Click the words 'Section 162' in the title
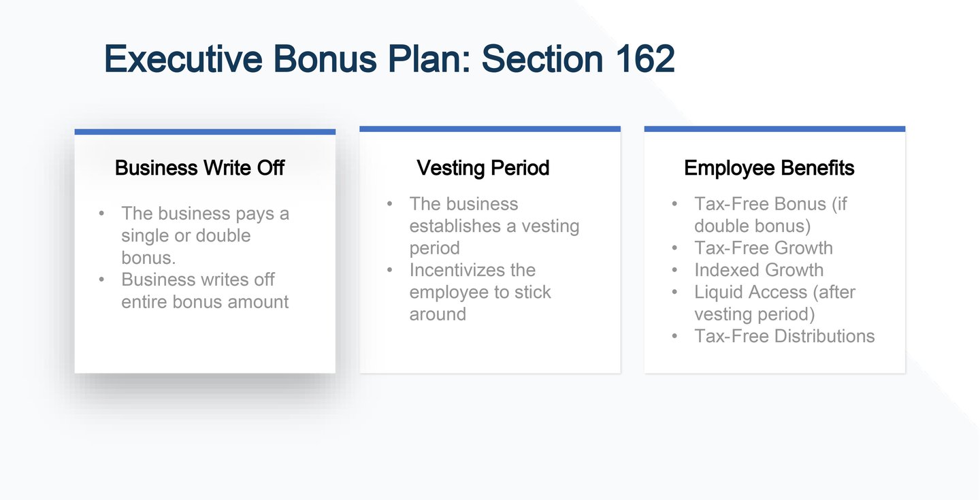 578,59
